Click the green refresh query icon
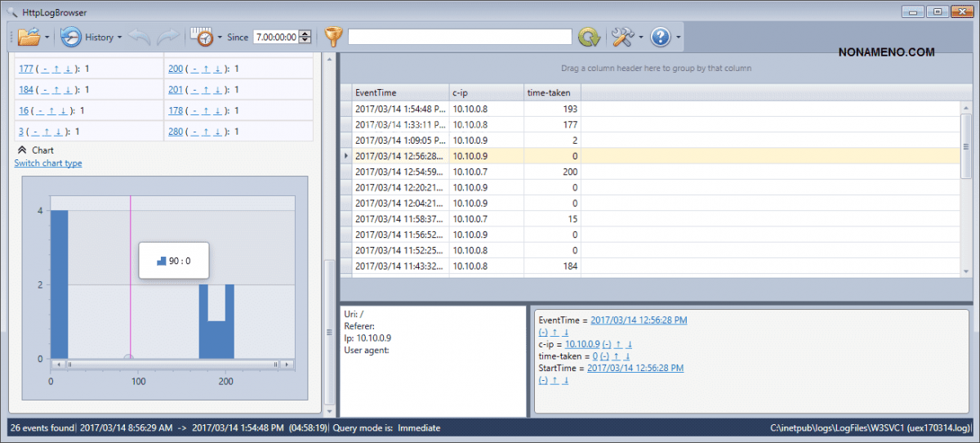The width and height of the screenshot is (980, 443). (588, 37)
